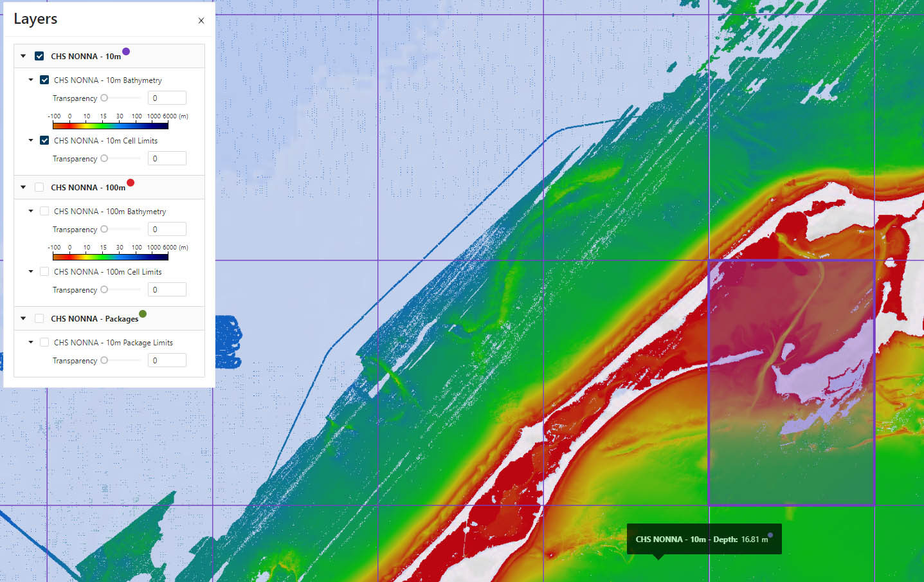Enable the CHS NONNA - 100m group checkbox
This screenshot has width=924, height=582.
coord(39,187)
